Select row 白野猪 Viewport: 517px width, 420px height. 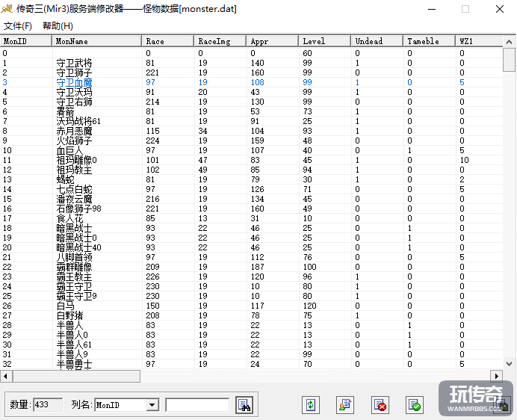251,315
